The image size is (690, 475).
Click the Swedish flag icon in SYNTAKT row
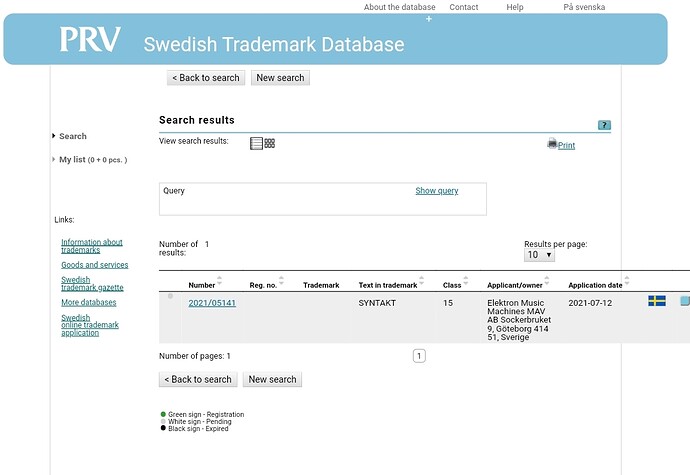point(657,301)
